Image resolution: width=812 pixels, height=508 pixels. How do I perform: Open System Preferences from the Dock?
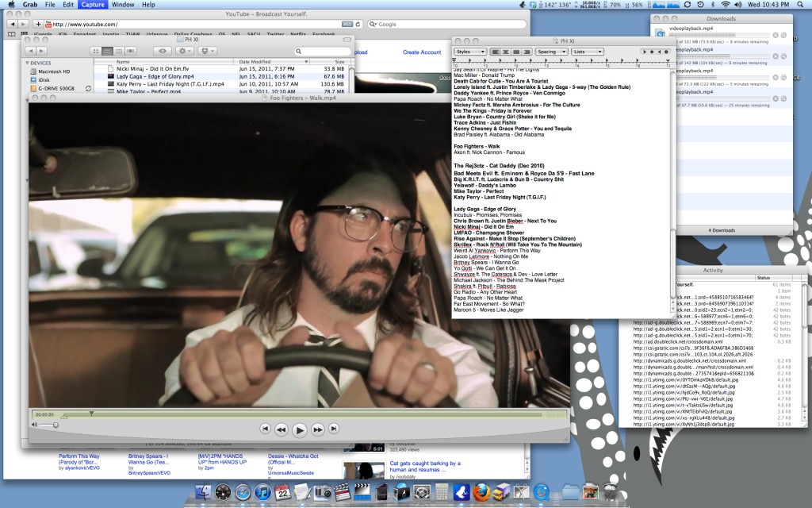click(422, 492)
